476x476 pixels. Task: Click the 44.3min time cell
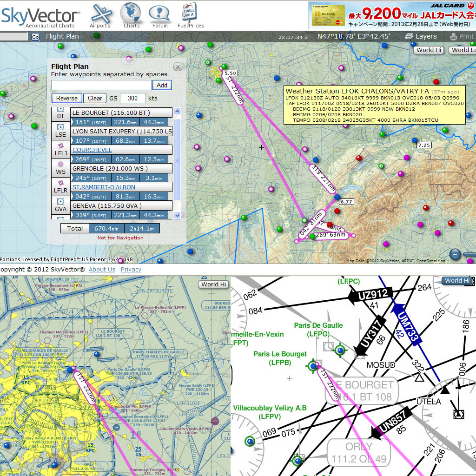coord(153,122)
